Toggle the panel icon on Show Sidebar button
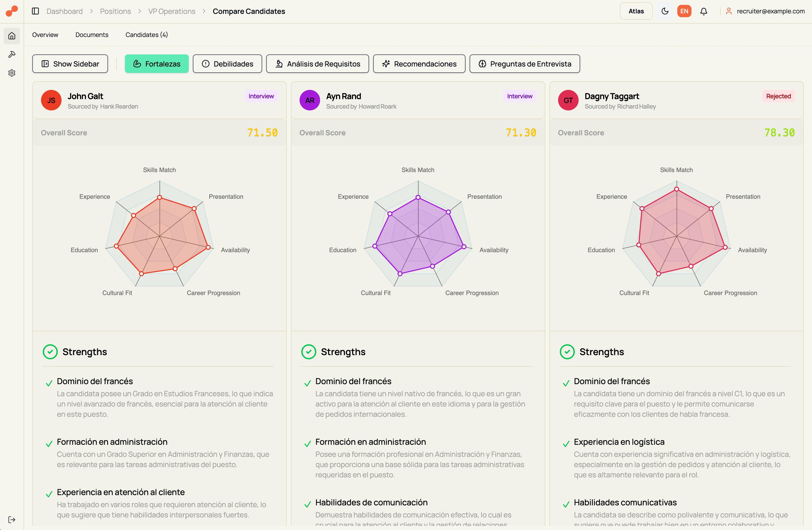812x530 pixels. 46,63
